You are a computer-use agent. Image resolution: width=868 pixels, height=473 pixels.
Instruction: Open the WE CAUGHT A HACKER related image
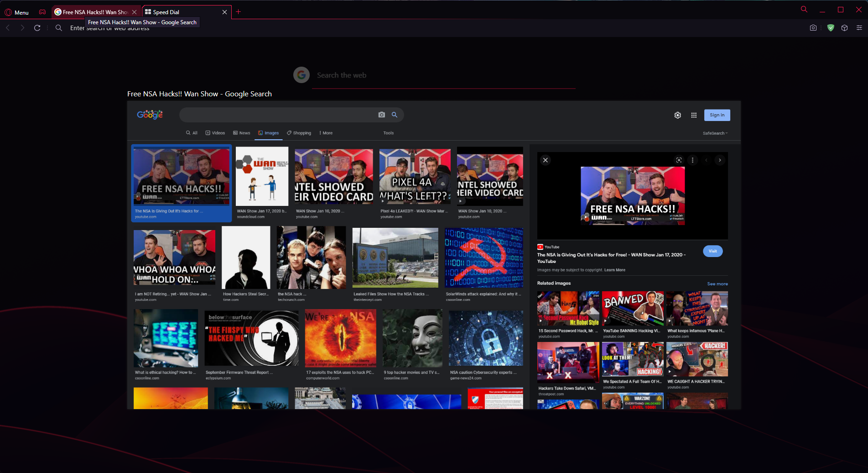tap(697, 359)
